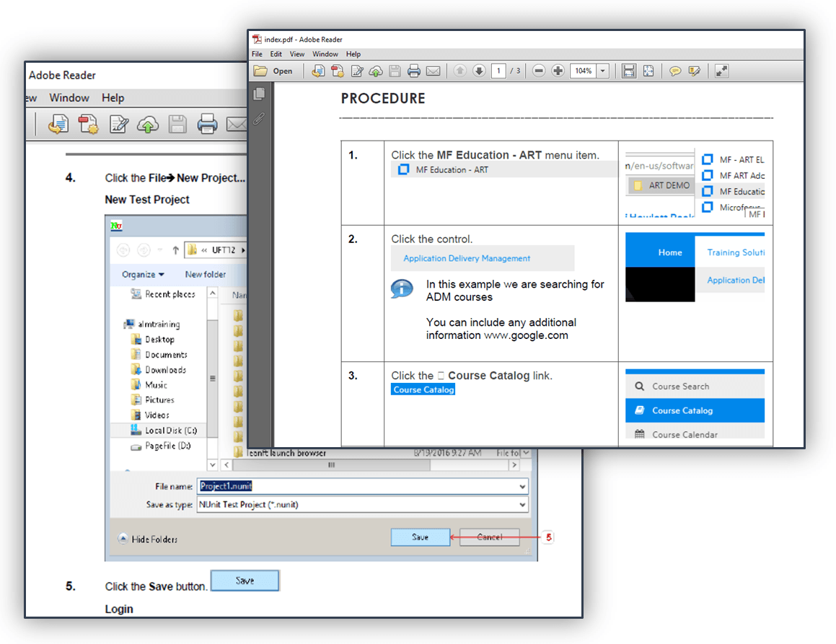Viewport: 836px width, 644px height.
Task: Click the page number input field
Action: [x=498, y=71]
